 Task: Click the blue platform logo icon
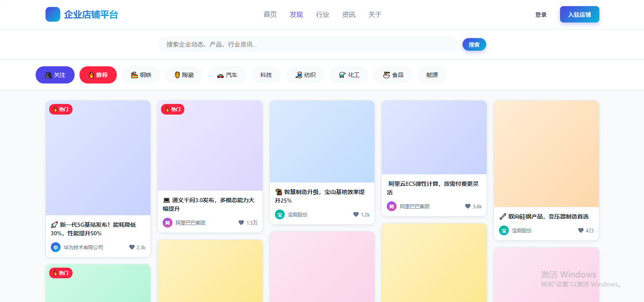click(x=53, y=14)
